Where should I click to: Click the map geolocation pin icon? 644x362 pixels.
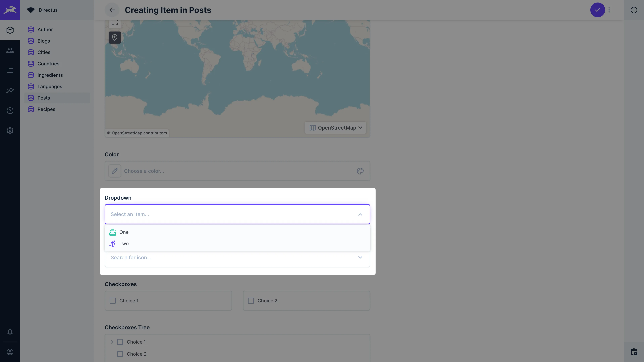[x=115, y=38]
